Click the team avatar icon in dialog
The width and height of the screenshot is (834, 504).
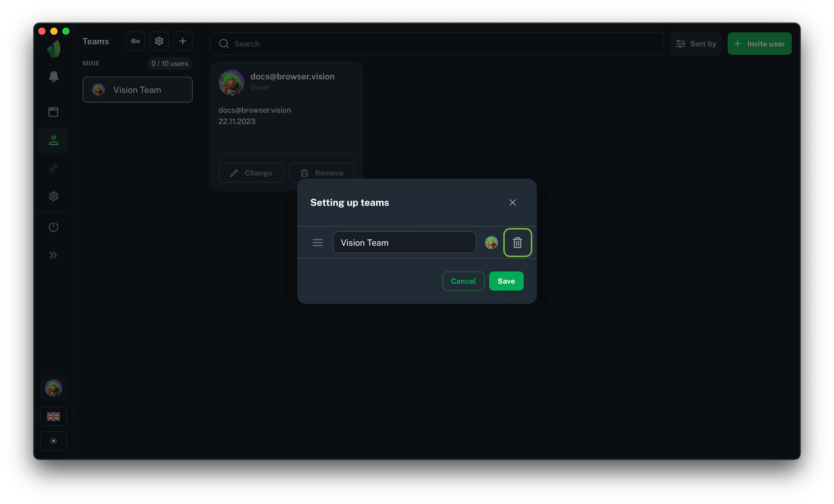[x=491, y=242]
